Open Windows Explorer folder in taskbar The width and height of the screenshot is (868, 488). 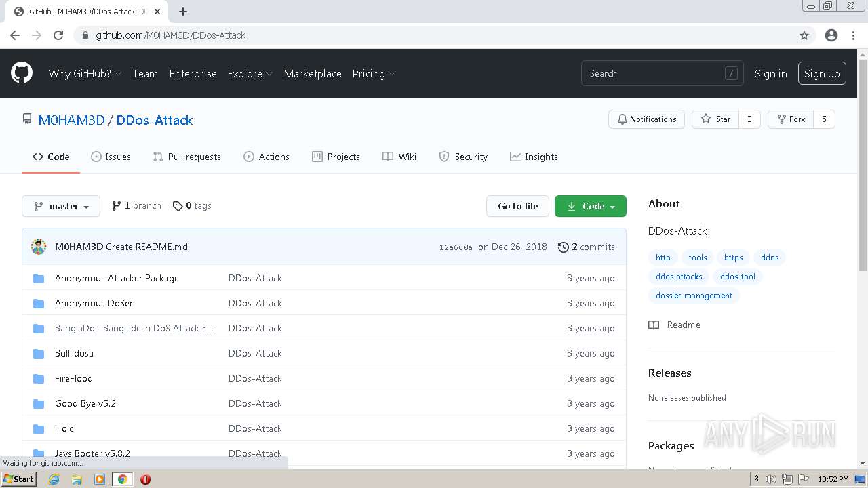point(77,479)
